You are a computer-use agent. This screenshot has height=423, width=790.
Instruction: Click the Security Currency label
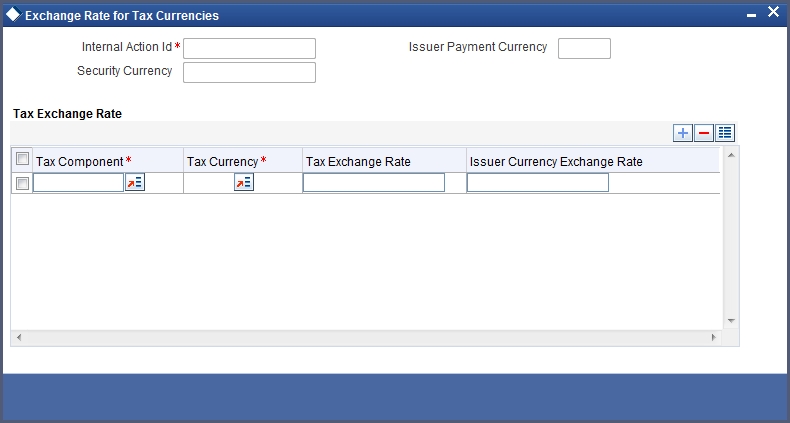point(124,71)
